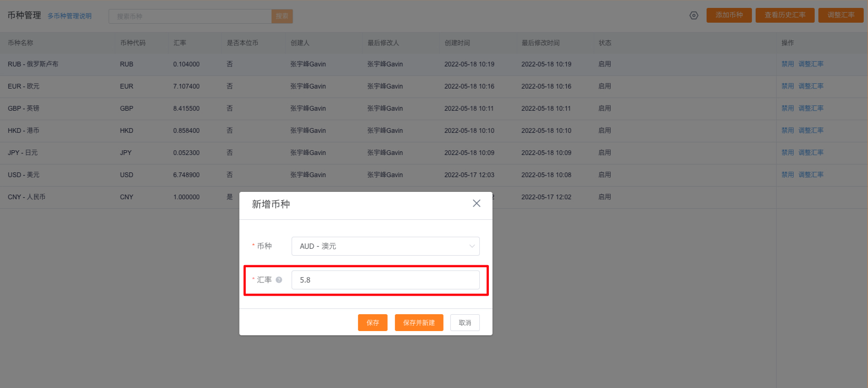Click 调整汇率 in the USD row
Image resolution: width=868 pixels, height=388 pixels.
coord(811,175)
